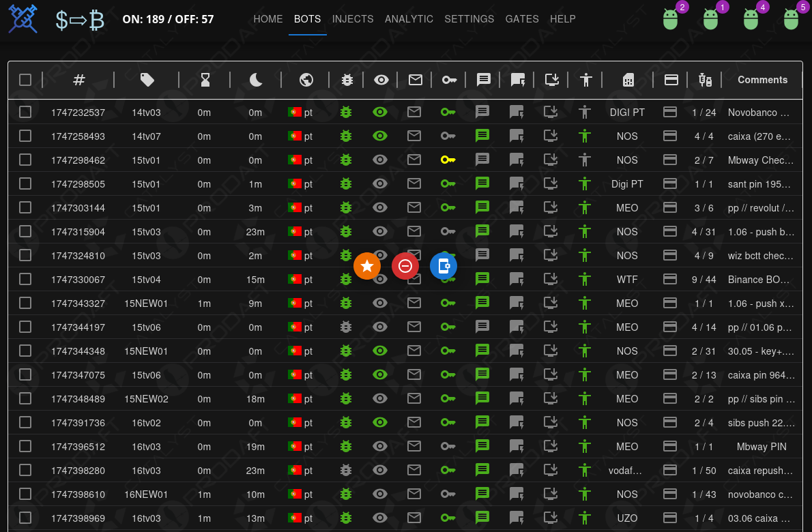Select the checkbox for bot 1747343327
Viewport: 812px width, 532px height.
[25, 304]
